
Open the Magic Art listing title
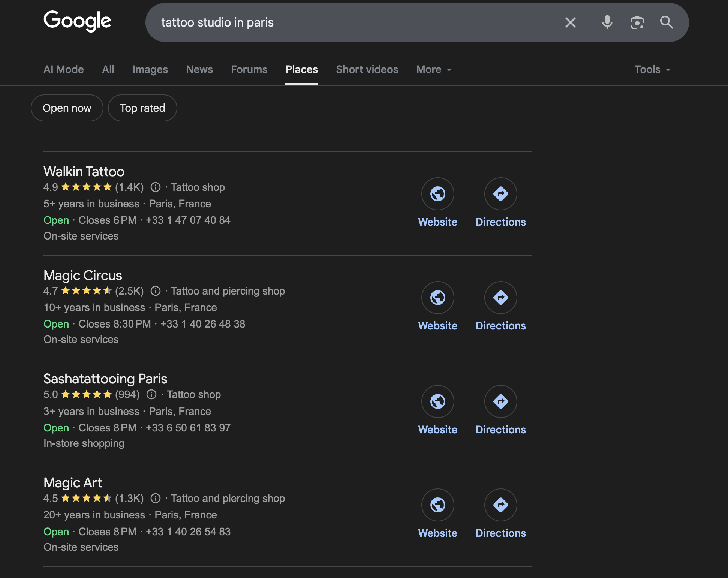[x=73, y=482]
